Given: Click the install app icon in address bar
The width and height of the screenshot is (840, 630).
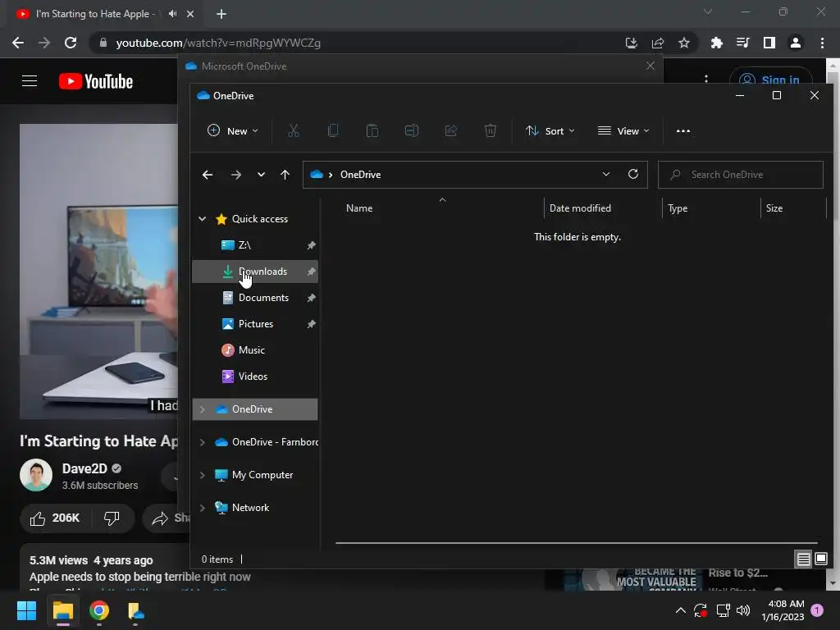Looking at the screenshot, I should pyautogui.click(x=632, y=43).
